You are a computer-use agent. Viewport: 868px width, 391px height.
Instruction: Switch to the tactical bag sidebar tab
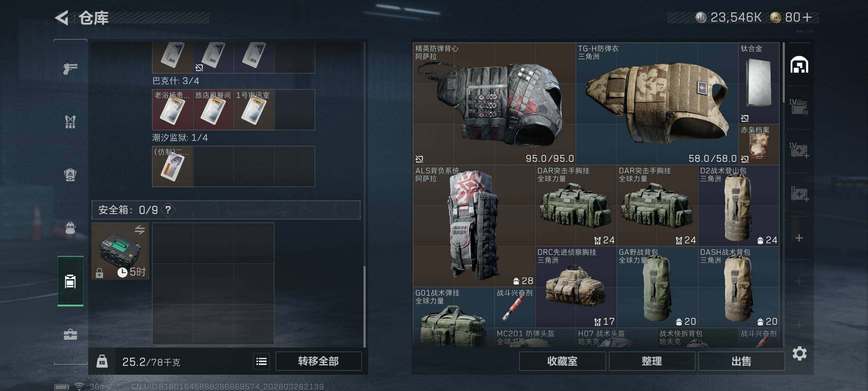click(70, 228)
